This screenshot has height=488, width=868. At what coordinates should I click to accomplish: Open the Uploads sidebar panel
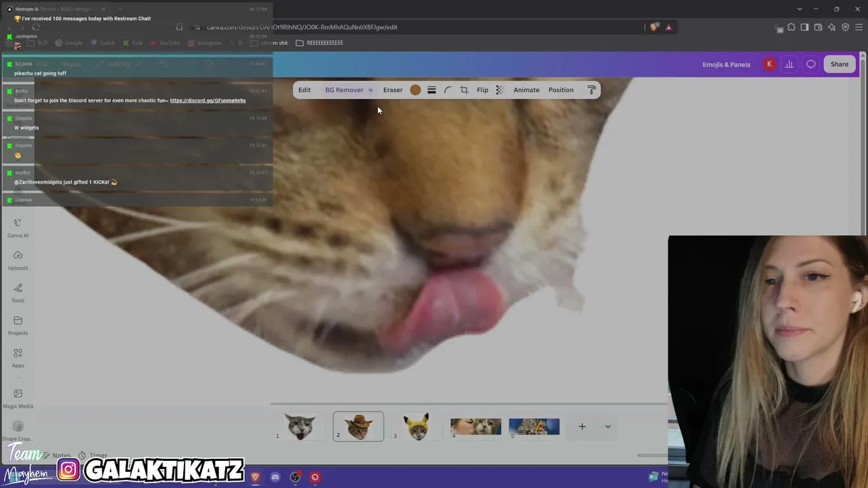click(x=18, y=261)
